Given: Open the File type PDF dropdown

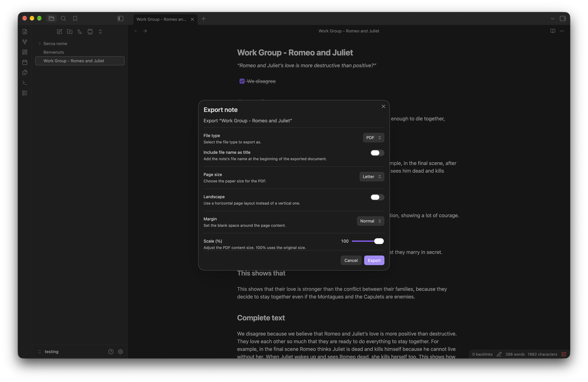Looking at the screenshot, I should click(x=373, y=138).
